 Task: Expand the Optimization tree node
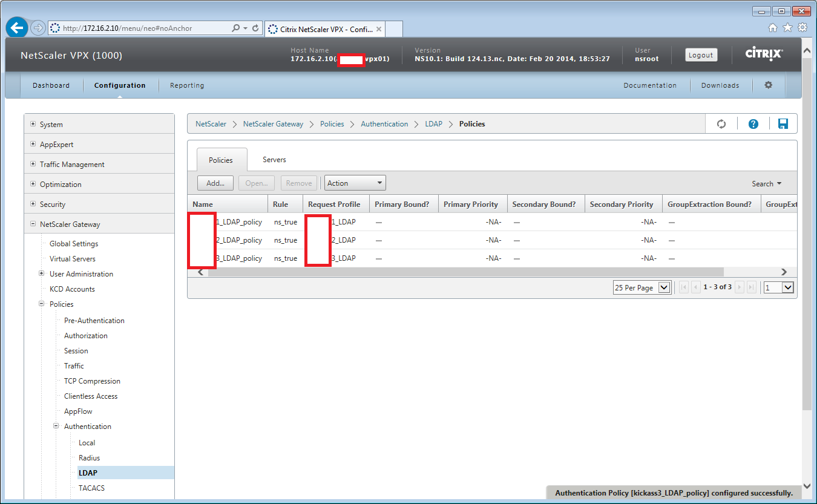tap(34, 185)
